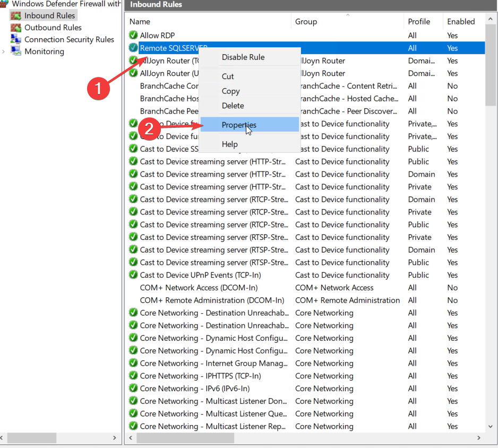
Task: Click green check icon for Core Networking - IPHTTPS
Action: [x=133, y=376]
